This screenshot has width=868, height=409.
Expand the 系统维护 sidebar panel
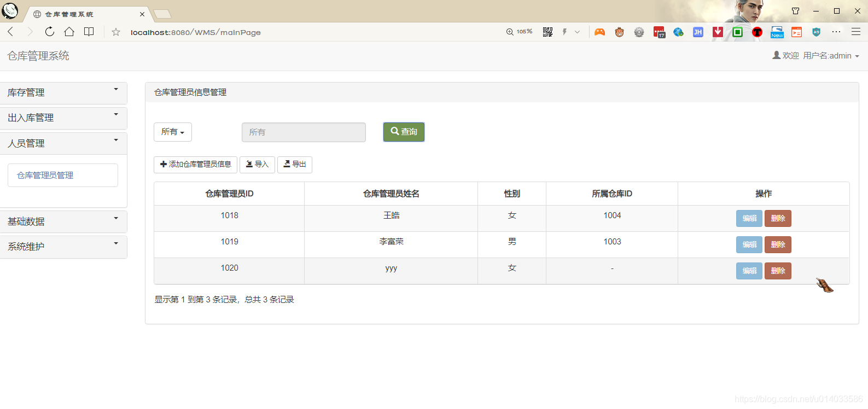point(63,247)
